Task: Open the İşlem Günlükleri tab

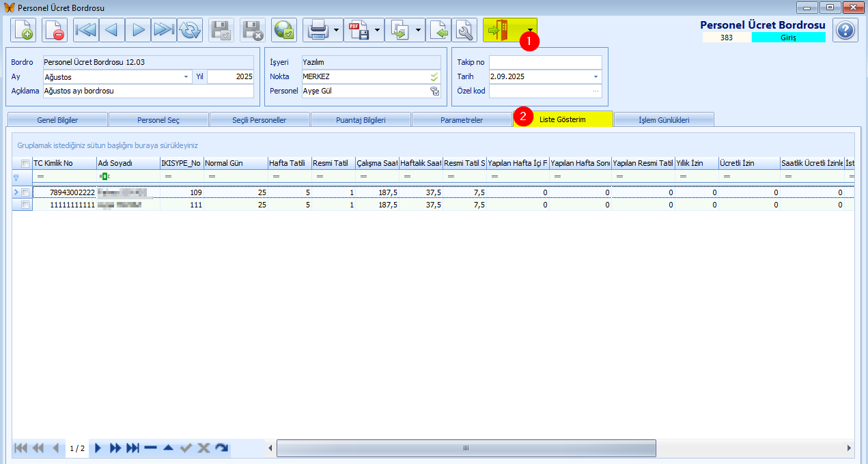Action: [663, 118]
